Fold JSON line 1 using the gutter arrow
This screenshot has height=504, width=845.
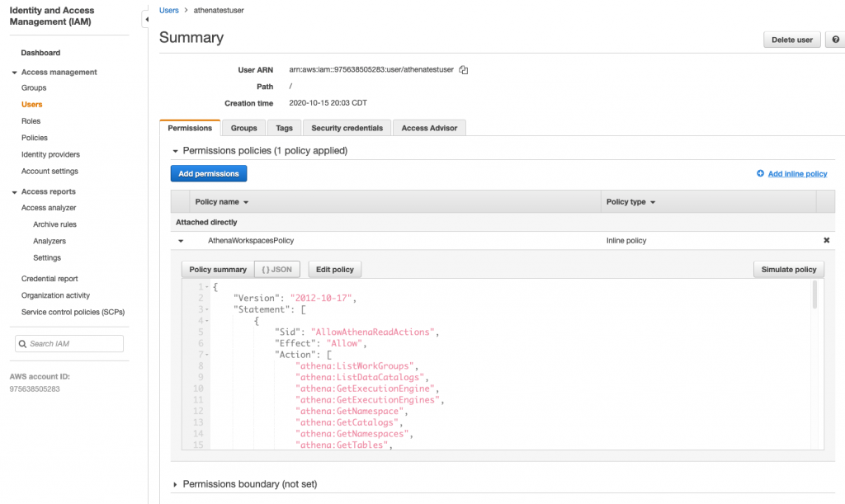pos(206,287)
